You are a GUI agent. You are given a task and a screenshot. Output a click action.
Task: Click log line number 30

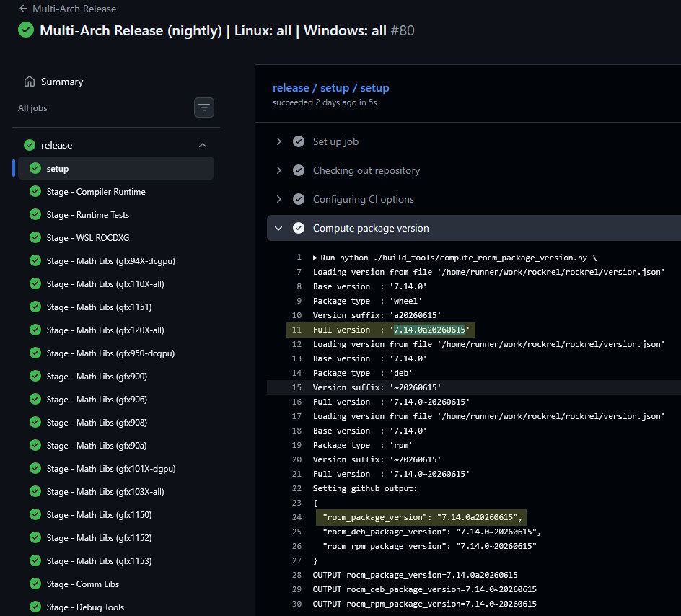(296, 604)
